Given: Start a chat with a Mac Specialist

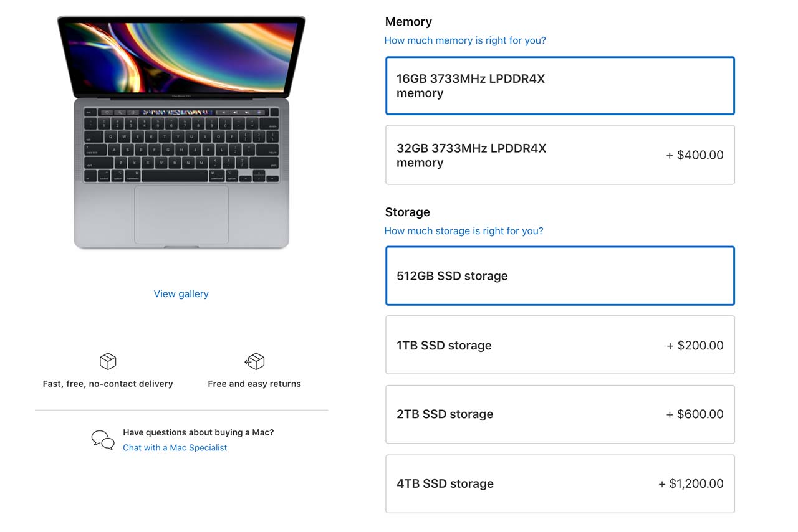Looking at the screenshot, I should point(175,447).
